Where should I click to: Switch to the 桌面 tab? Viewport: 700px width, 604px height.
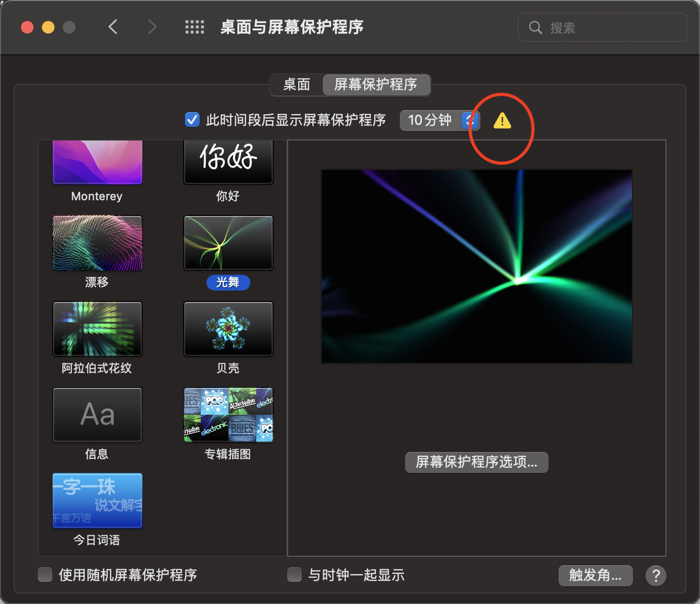(x=297, y=85)
